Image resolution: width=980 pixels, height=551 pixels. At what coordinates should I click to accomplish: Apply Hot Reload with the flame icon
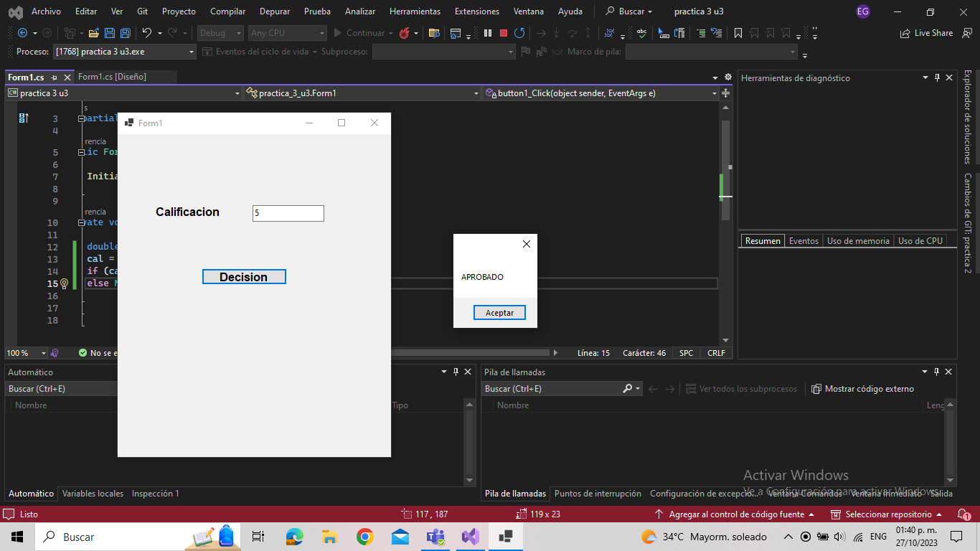coord(404,32)
